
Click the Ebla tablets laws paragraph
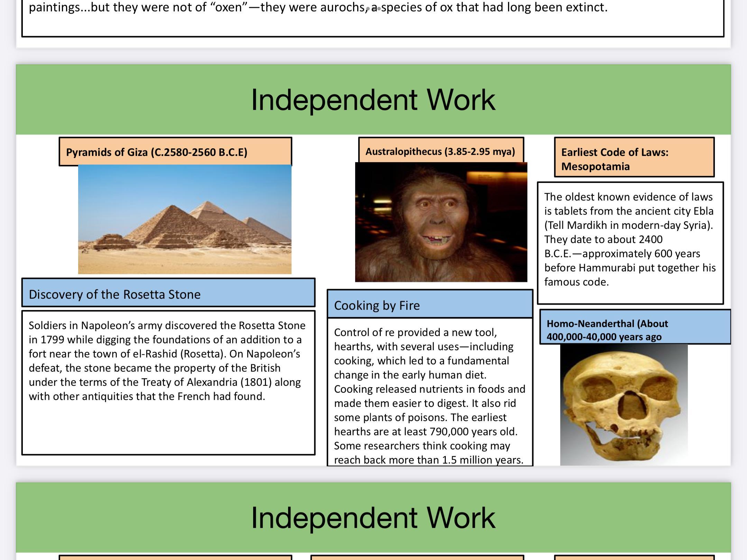(630, 239)
